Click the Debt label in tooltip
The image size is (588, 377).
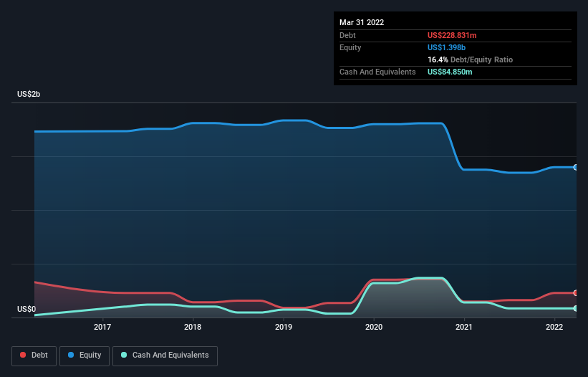[347, 35]
